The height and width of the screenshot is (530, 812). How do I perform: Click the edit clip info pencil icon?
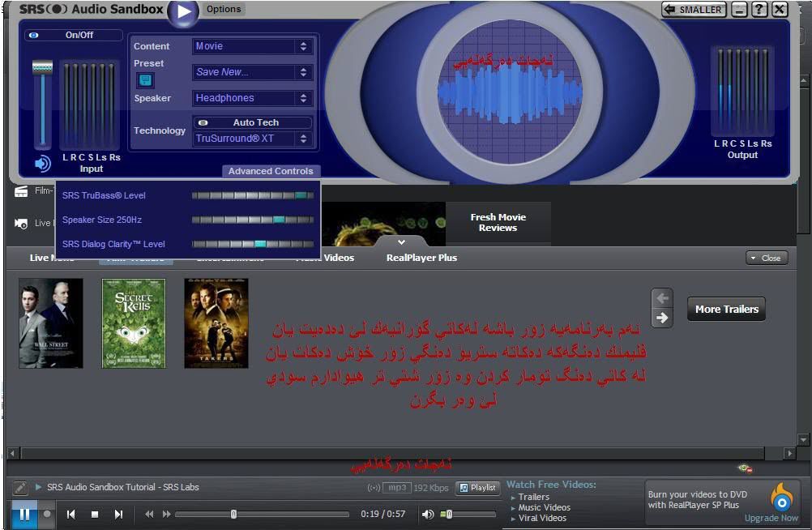[20, 488]
